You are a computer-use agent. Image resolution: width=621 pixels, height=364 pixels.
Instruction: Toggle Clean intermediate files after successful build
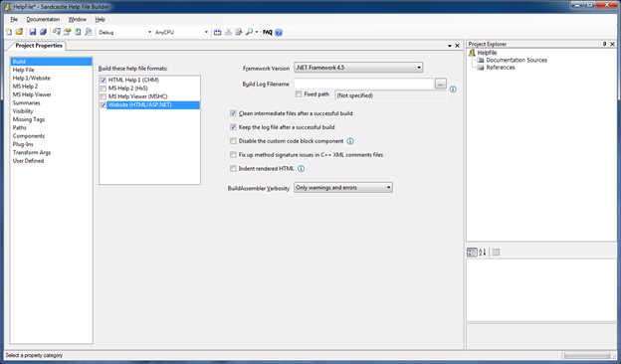(233, 113)
